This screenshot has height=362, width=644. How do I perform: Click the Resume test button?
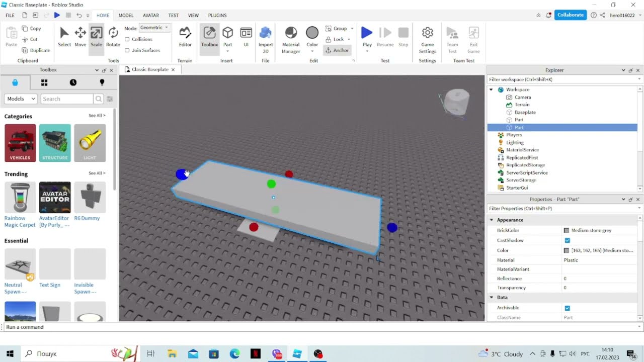[x=385, y=38]
